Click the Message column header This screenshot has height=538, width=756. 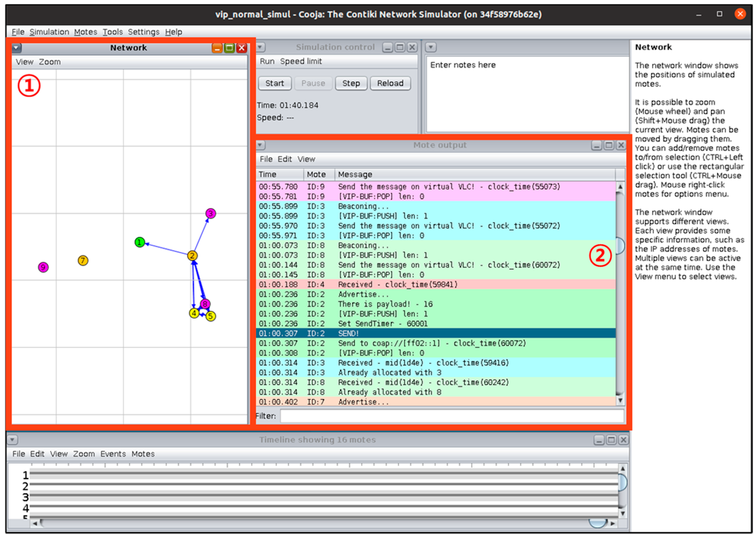click(475, 174)
